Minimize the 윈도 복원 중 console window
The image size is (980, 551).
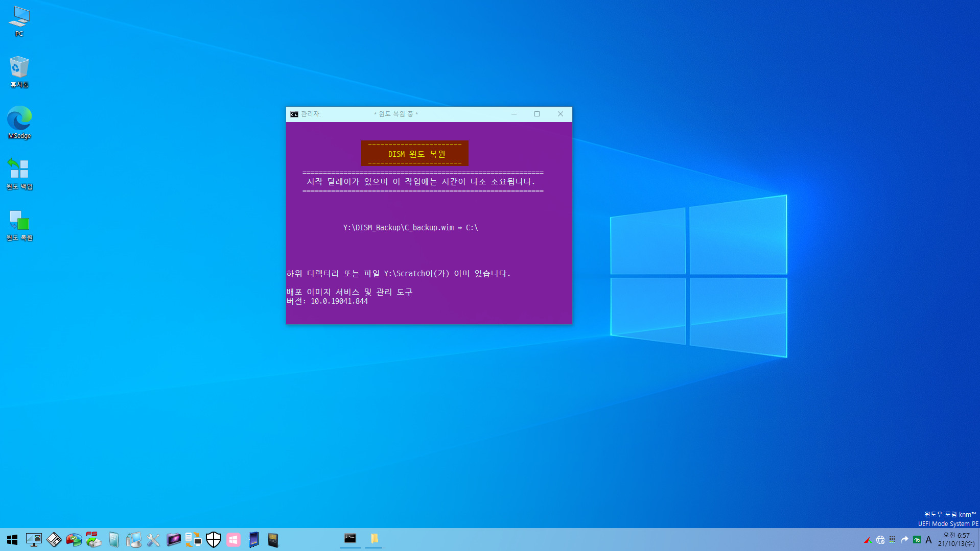coord(514,114)
